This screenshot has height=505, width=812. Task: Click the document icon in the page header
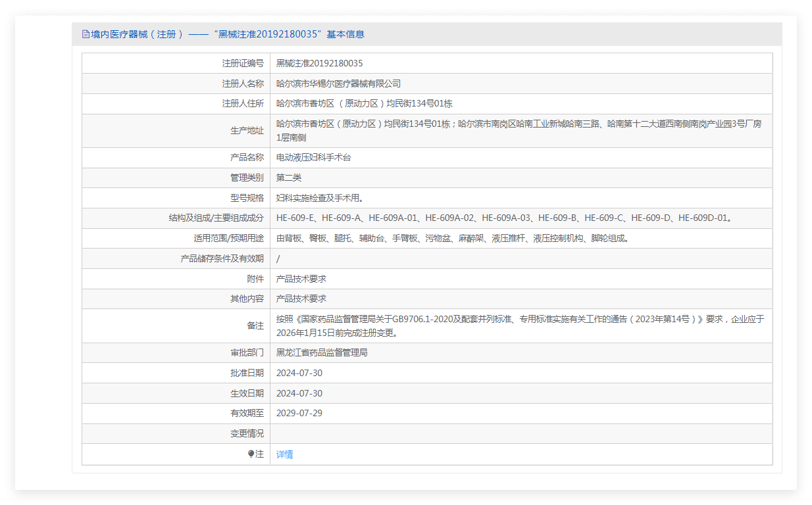coord(86,34)
